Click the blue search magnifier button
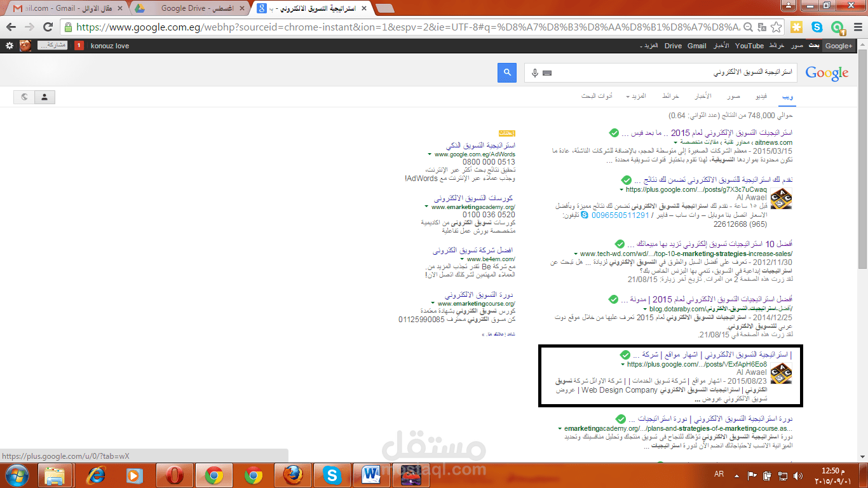868x488 pixels. (507, 72)
